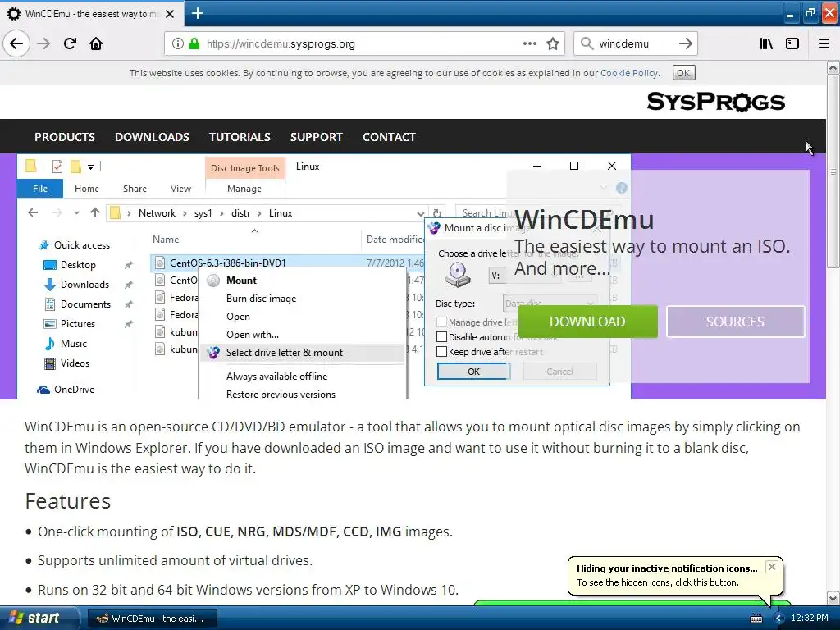Click the Explorer up-folder arrow
Image resolution: width=840 pixels, height=630 pixels.
[95, 212]
